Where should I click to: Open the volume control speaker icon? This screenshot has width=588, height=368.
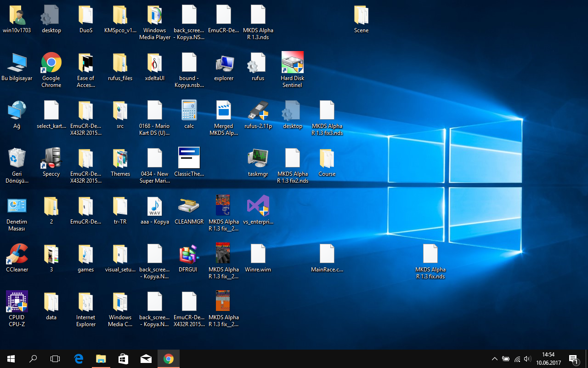coord(527,359)
